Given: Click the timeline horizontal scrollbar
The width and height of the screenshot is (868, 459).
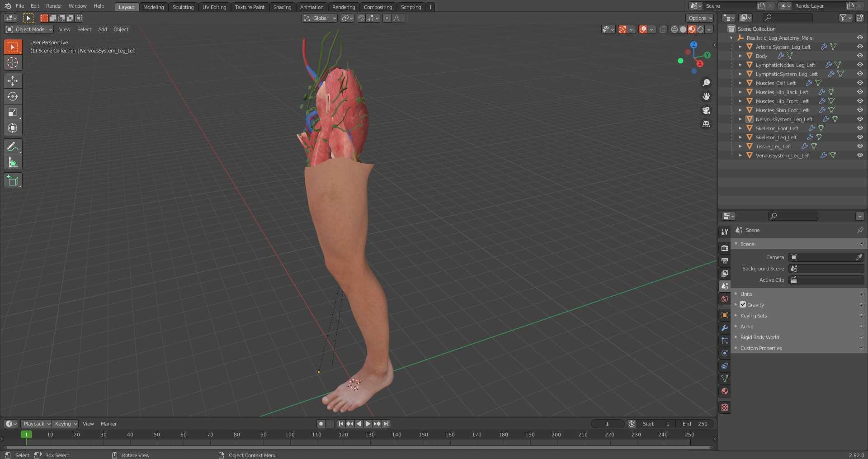Looking at the screenshot, I should point(358,448).
